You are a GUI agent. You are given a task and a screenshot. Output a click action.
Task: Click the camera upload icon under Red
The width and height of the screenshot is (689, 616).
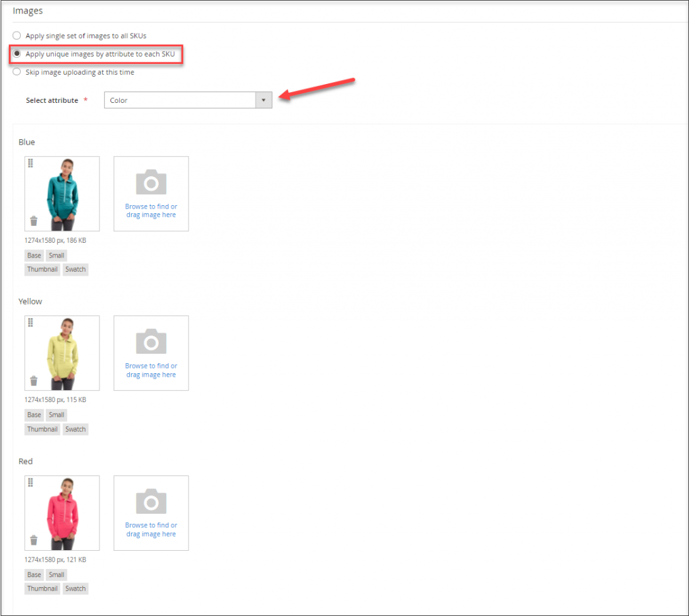(151, 501)
